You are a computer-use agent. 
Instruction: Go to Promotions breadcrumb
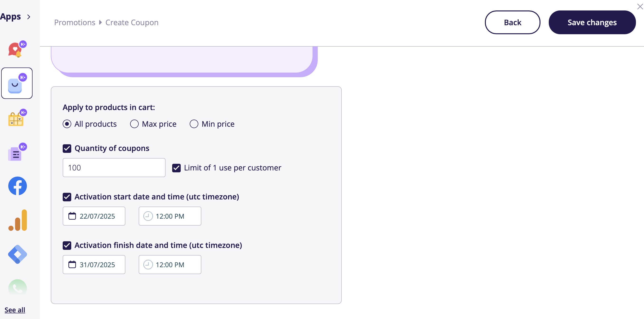(x=75, y=23)
